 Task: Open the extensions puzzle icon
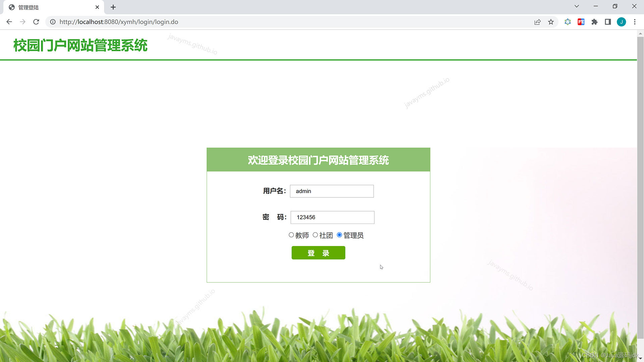[594, 22]
